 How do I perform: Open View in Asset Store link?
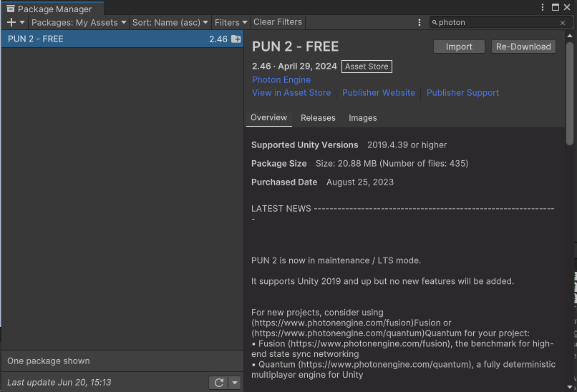291,93
